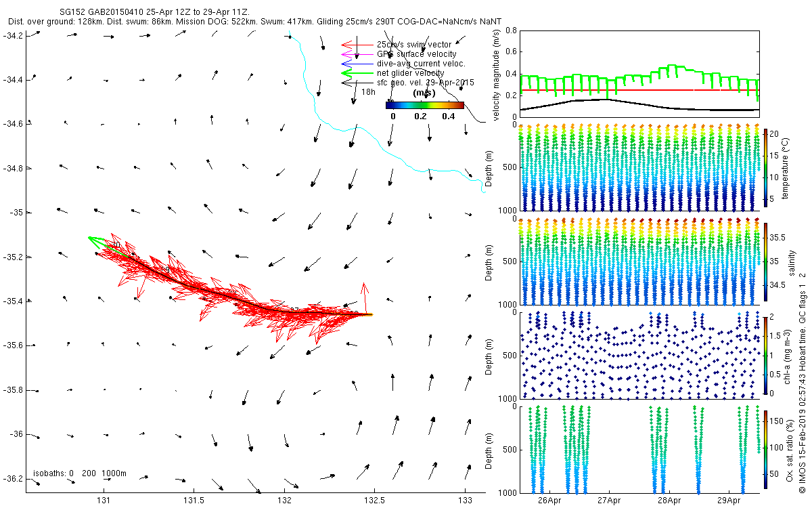
Task: Click the '29Apr' date tick
Action: click(729, 500)
